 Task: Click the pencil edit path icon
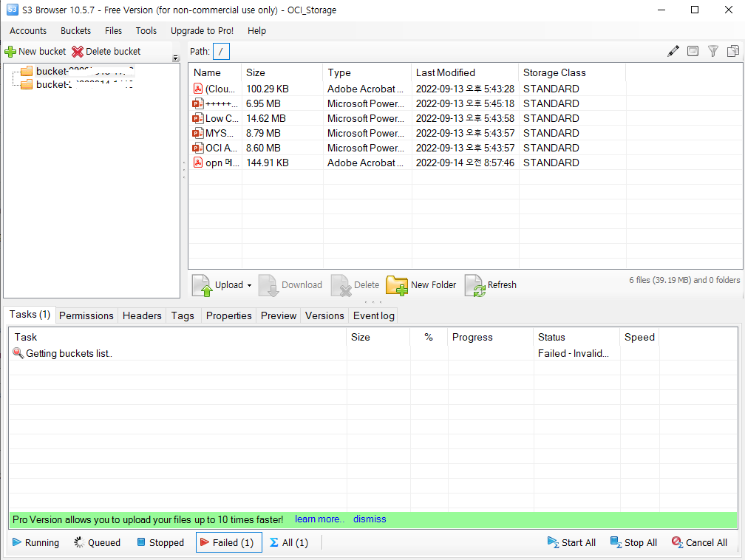[x=673, y=51]
